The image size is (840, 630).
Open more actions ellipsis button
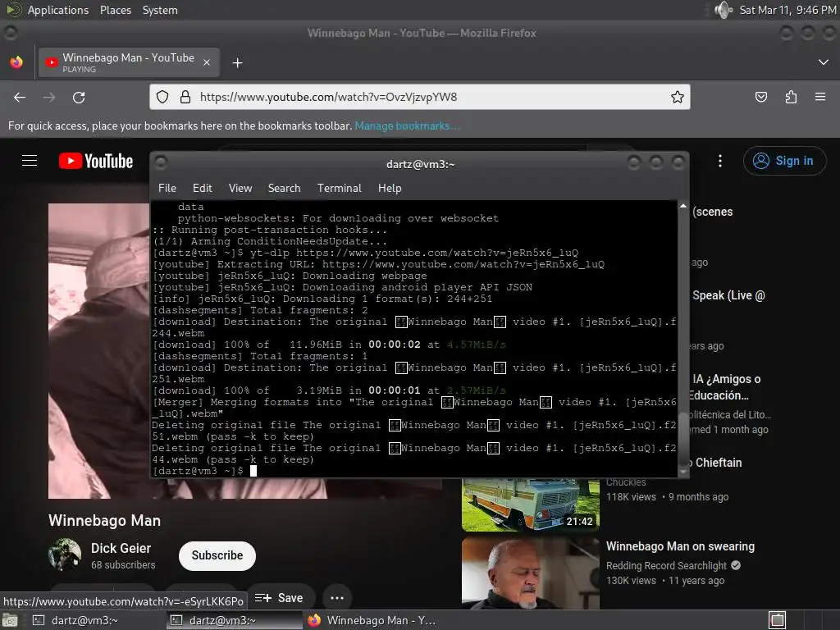coord(337,598)
